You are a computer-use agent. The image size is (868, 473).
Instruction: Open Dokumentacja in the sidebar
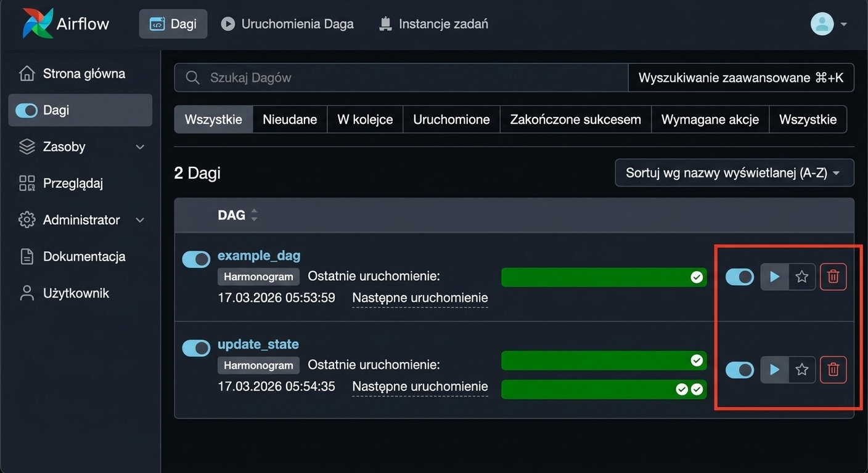coord(80,256)
